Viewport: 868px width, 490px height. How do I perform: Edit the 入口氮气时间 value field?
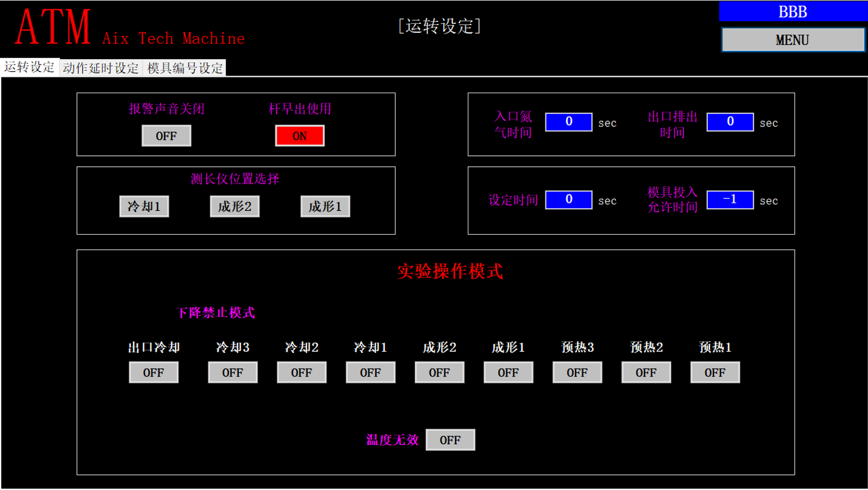568,122
